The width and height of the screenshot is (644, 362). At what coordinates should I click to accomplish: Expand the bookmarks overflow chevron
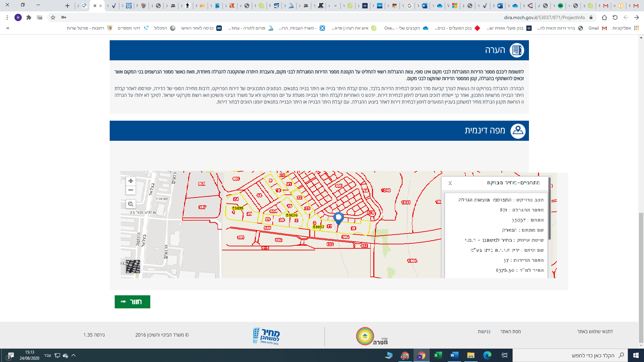click(x=8, y=28)
